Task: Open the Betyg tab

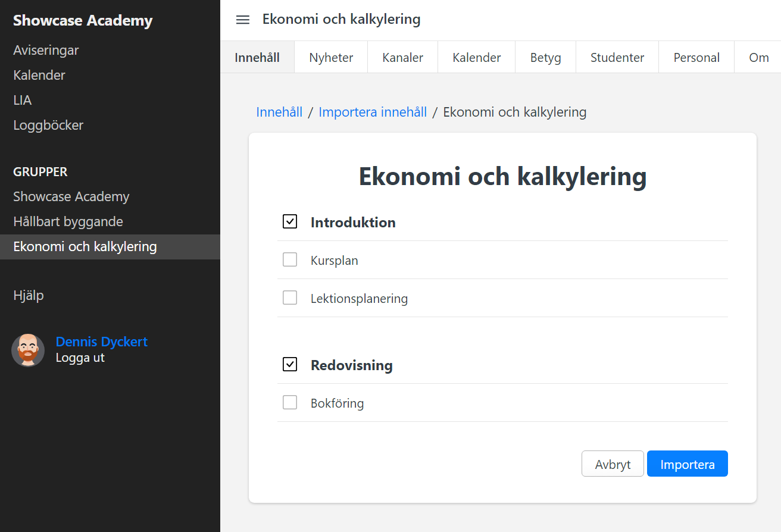Action: pyautogui.click(x=546, y=58)
